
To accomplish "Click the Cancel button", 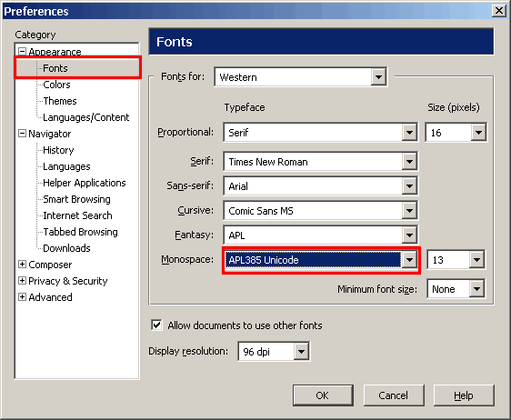I will tap(394, 395).
